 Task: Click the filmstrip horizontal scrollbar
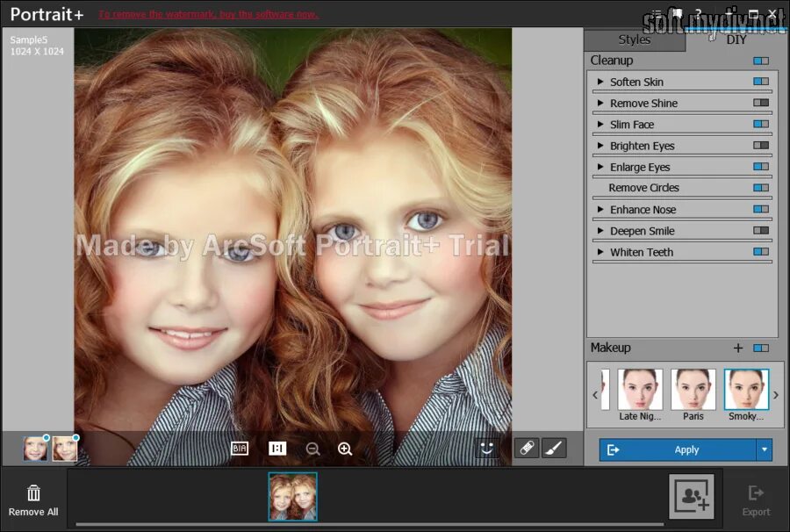(370, 524)
